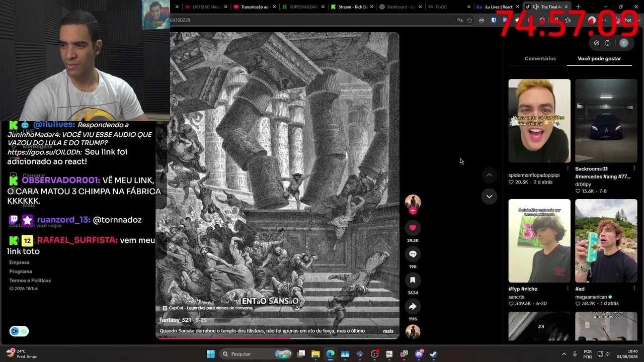Open Microsoft Edge from the taskbar

[330, 354]
